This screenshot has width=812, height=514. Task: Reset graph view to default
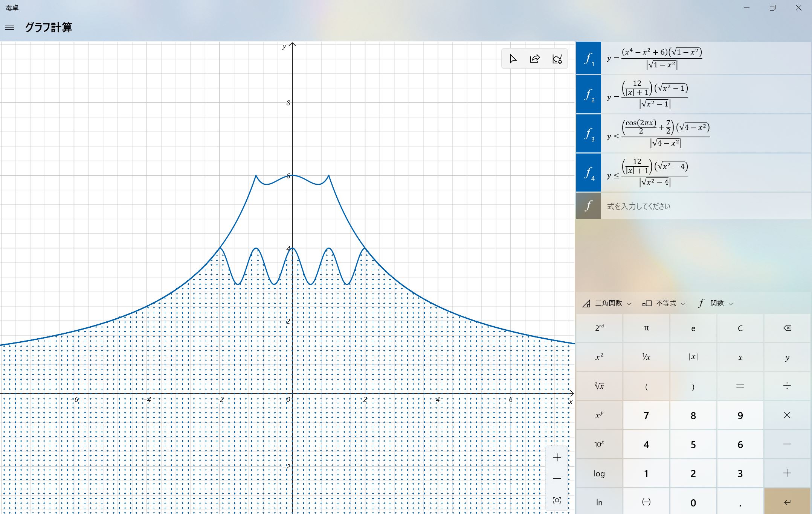(557, 500)
